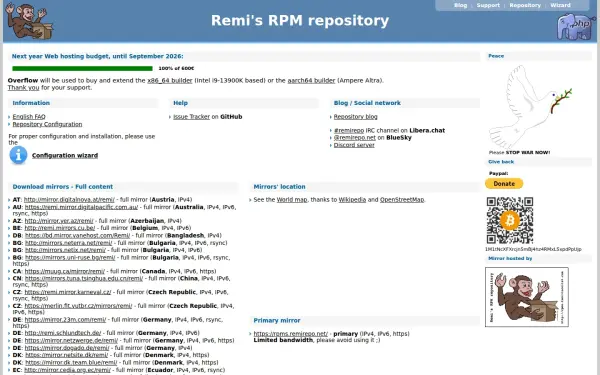The image size is (600, 375).
Task: Click the 'Download mirrors - Full content' heading
Action: click(62, 187)
